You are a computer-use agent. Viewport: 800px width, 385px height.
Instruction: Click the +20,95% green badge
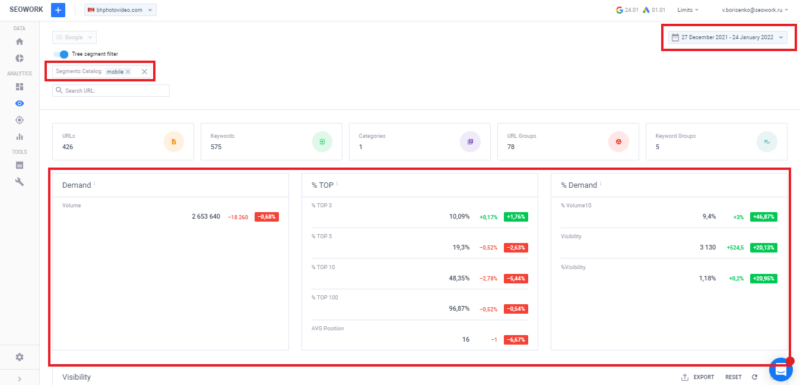(764, 278)
